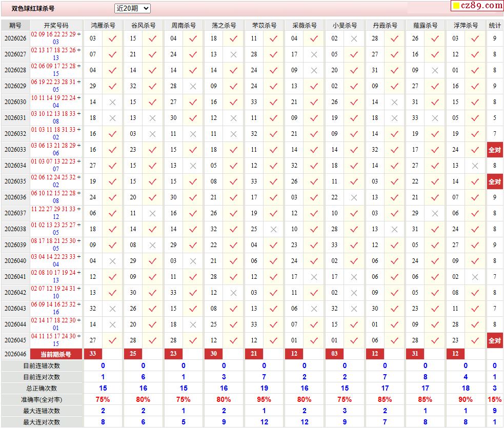Click the red 33 under 鸿雁杀号 in row 2026046
504x428 pixels.
(93, 354)
